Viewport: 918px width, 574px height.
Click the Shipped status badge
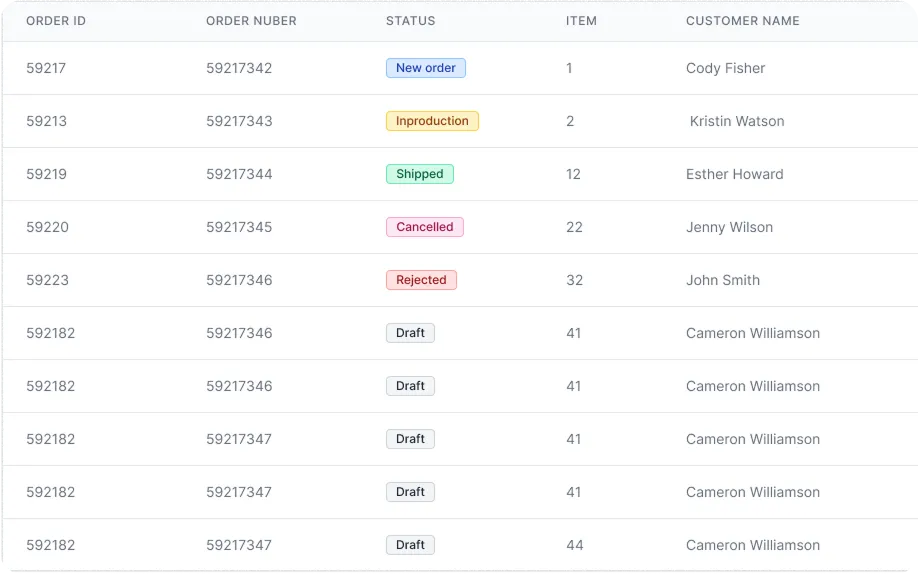(420, 174)
